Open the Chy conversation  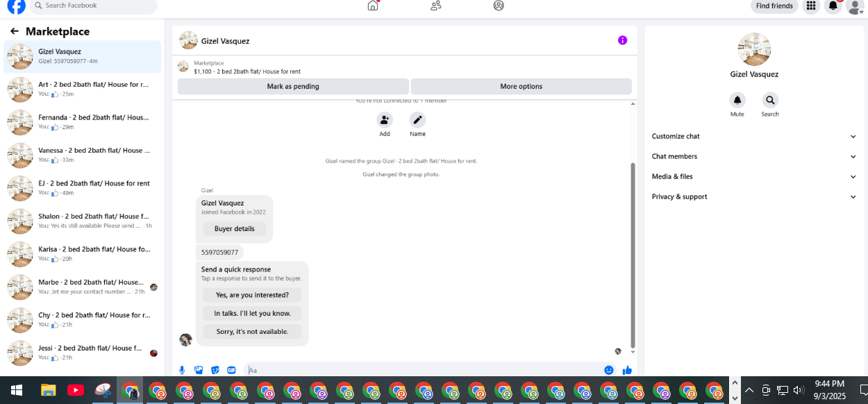click(83, 320)
